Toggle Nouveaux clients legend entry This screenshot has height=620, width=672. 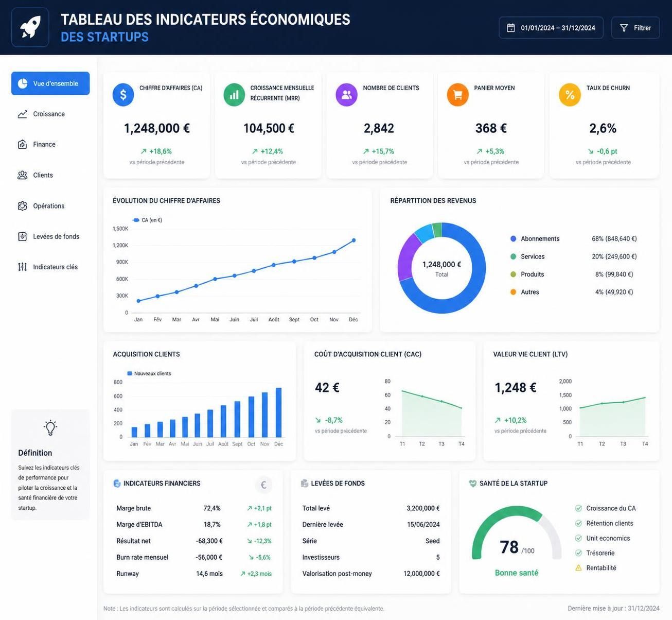pyautogui.click(x=149, y=373)
